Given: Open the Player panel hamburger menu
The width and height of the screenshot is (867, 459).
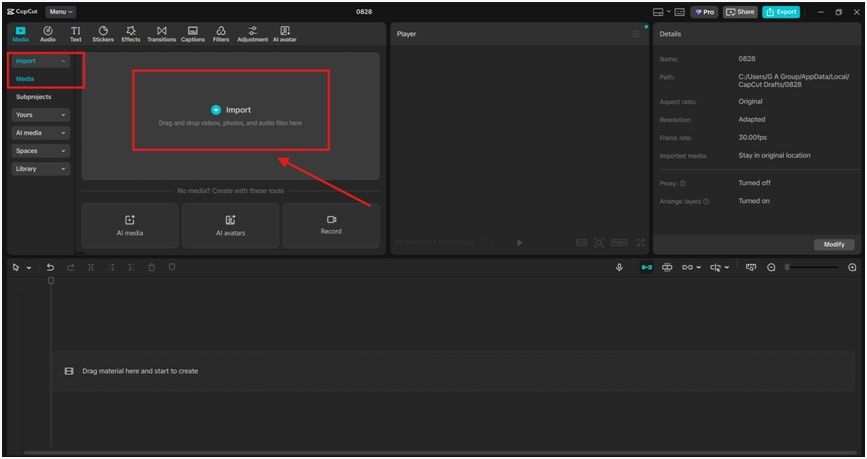Looking at the screenshot, I should 636,34.
